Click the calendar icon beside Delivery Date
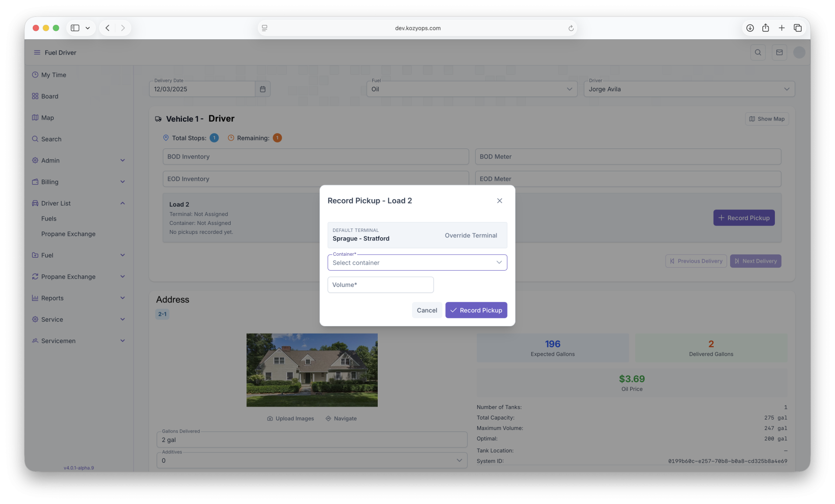Viewport: 835px width, 504px height. pos(262,89)
